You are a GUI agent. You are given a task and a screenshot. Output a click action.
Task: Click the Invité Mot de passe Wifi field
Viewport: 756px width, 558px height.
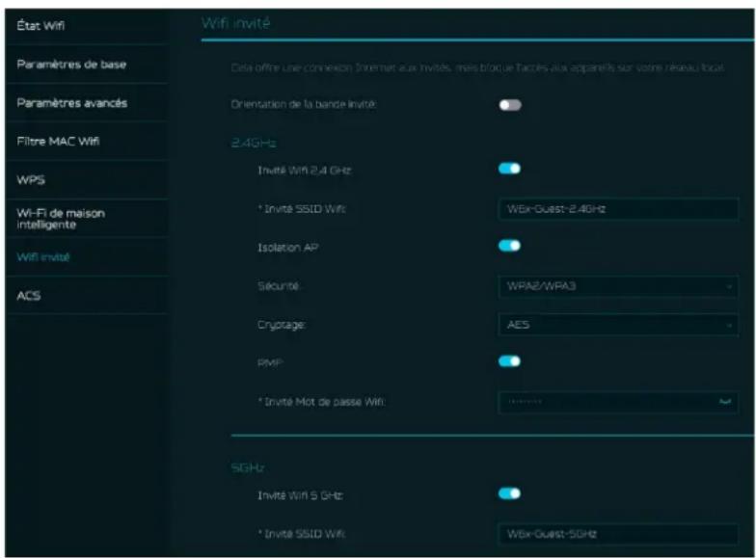(x=618, y=402)
